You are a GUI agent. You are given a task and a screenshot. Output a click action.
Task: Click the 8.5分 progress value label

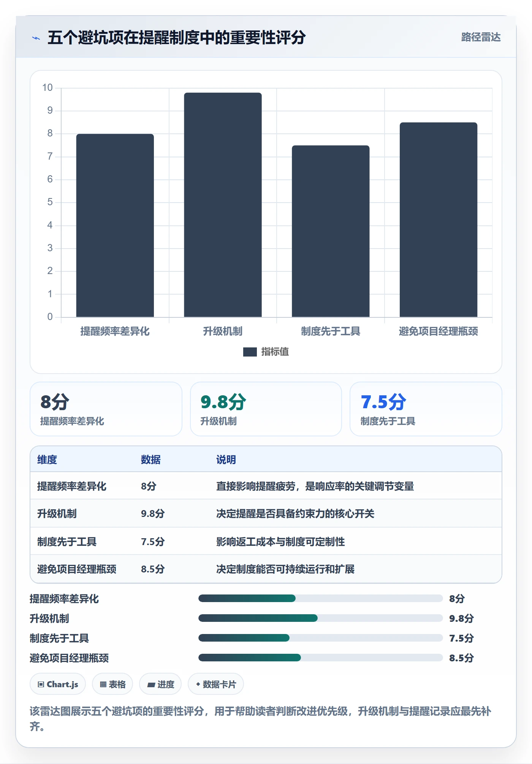pos(461,658)
